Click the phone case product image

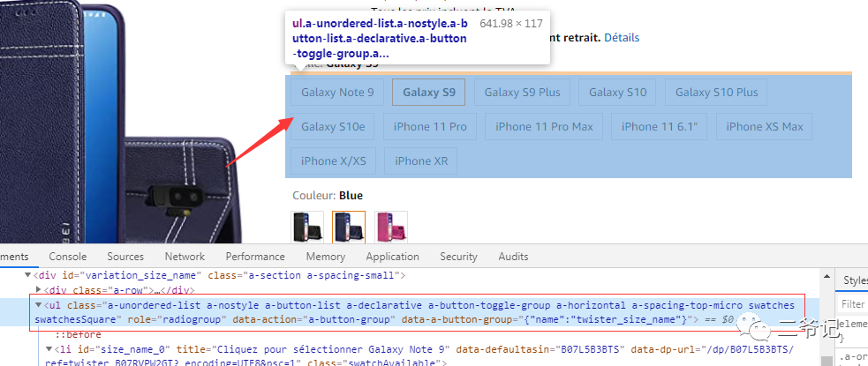click(x=120, y=122)
